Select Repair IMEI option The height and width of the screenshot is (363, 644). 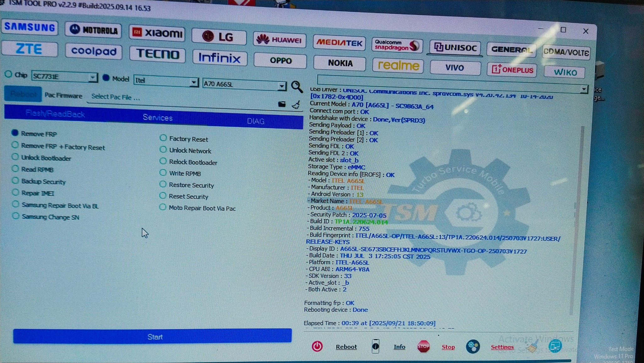(x=15, y=192)
